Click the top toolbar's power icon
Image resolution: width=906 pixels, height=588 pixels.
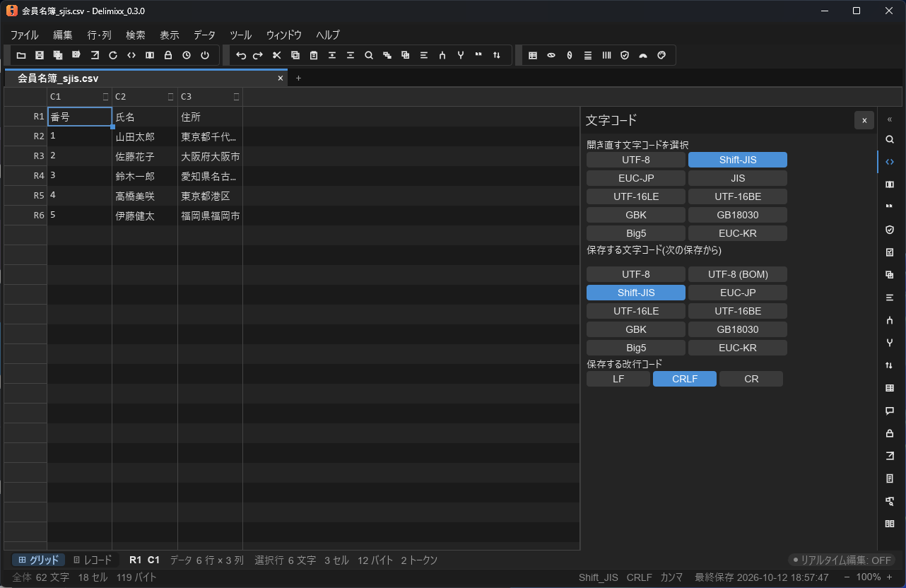pos(205,55)
